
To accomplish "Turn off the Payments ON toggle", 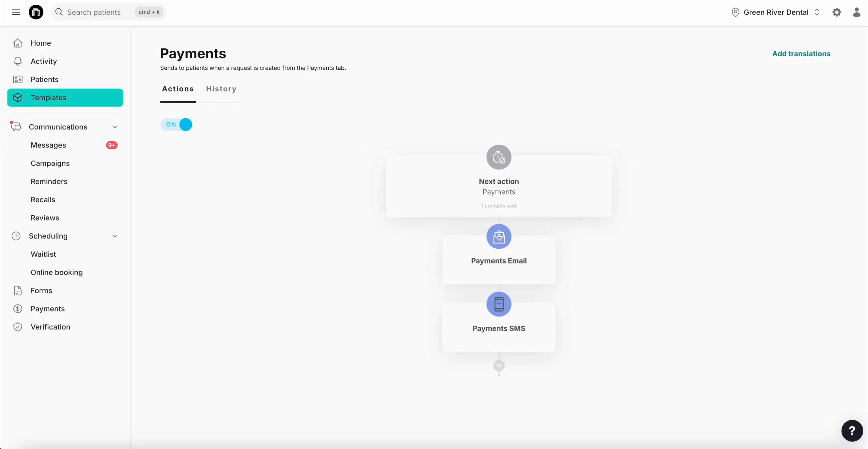I will [176, 124].
